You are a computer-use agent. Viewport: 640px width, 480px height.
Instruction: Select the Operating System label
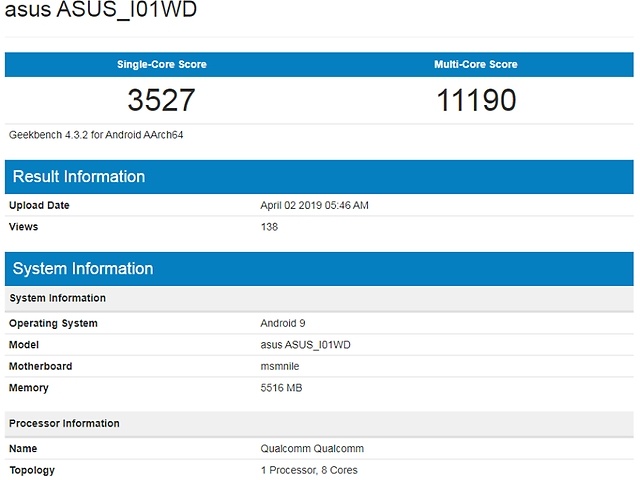click(x=53, y=323)
